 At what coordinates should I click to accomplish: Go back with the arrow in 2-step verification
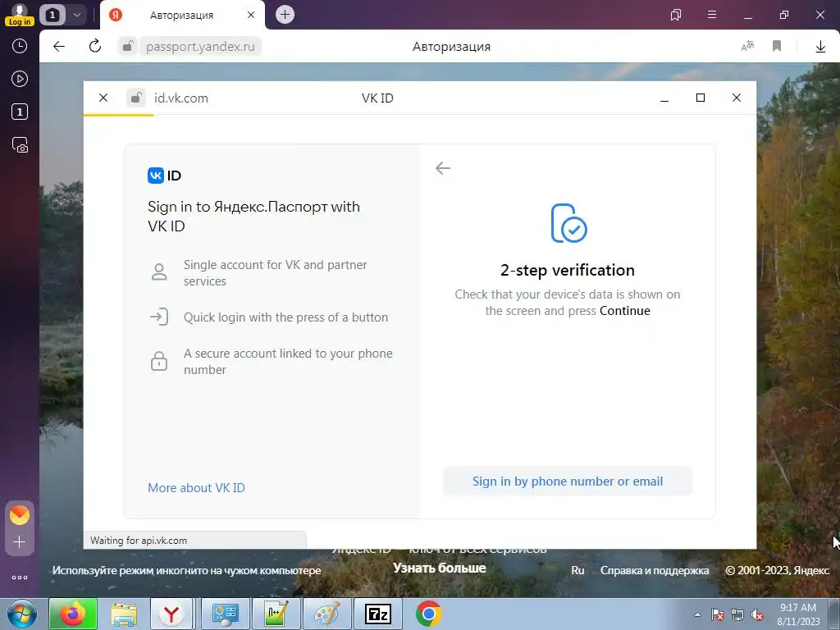tap(443, 168)
